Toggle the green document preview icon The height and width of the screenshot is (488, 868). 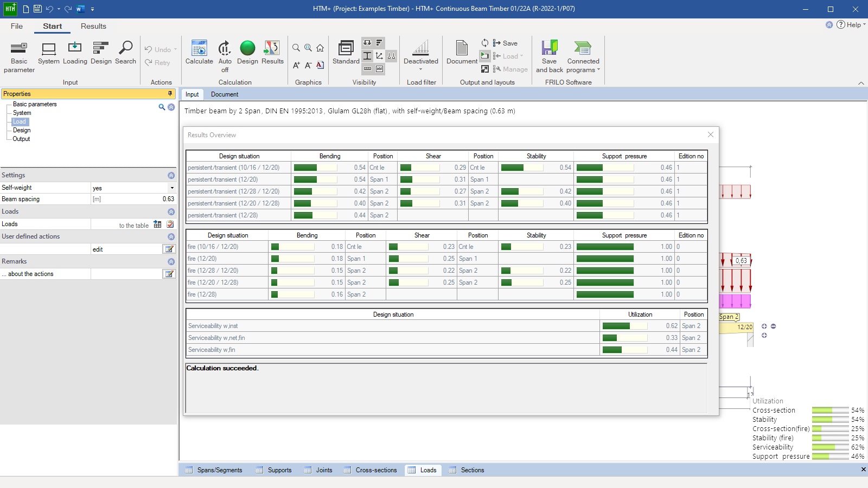485,56
